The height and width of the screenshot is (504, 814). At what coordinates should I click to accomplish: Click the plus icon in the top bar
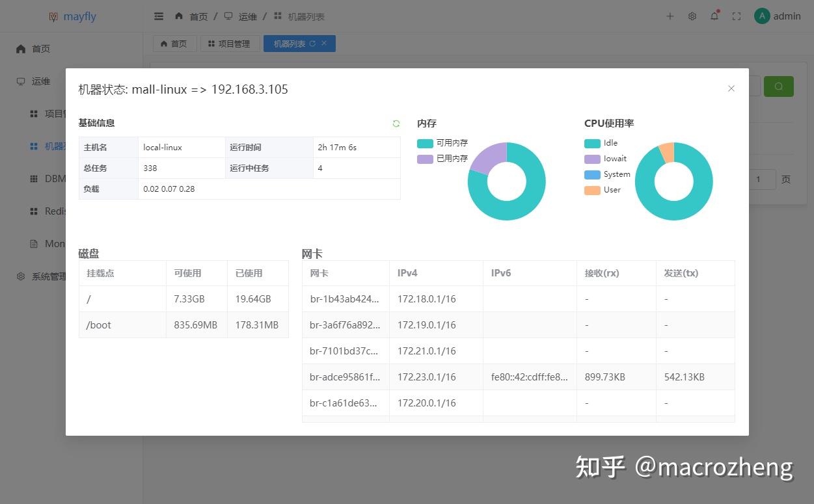(670, 16)
